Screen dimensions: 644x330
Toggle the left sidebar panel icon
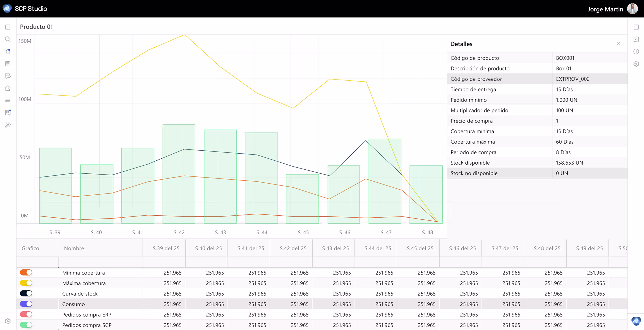(x=8, y=27)
